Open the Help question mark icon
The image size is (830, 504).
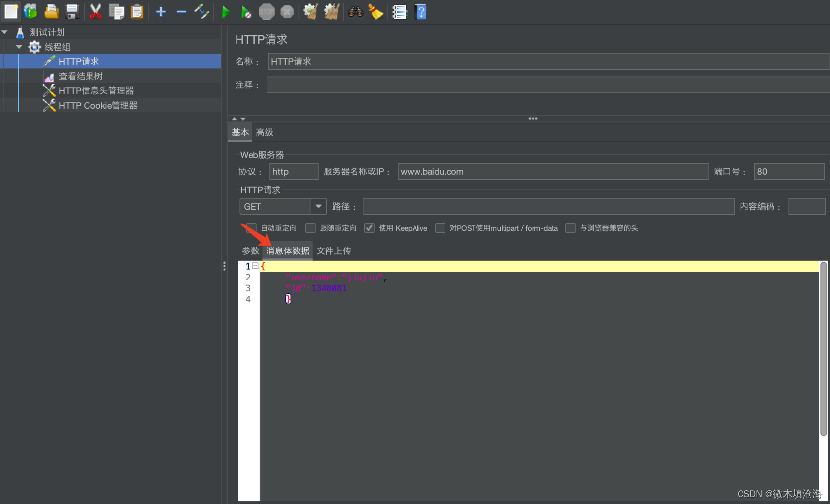(420, 11)
